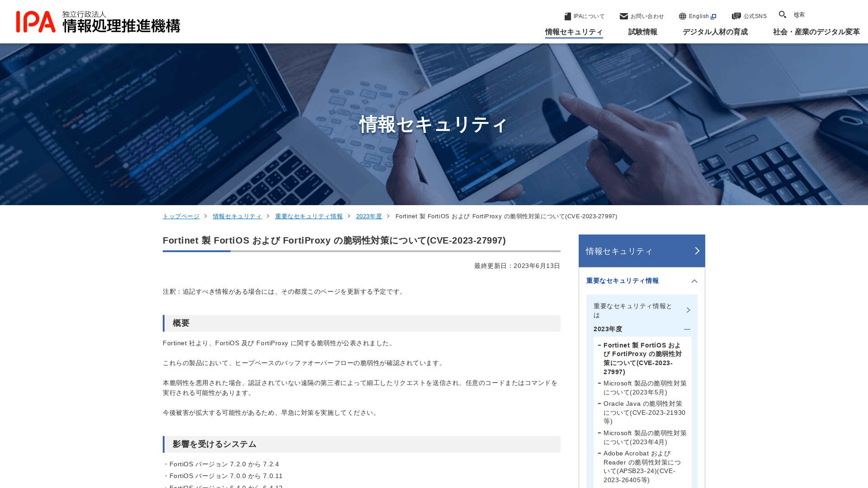Click the 重要なセキュリティ情報 breadcrumb link
This screenshot has height=488, width=868.
tap(309, 216)
